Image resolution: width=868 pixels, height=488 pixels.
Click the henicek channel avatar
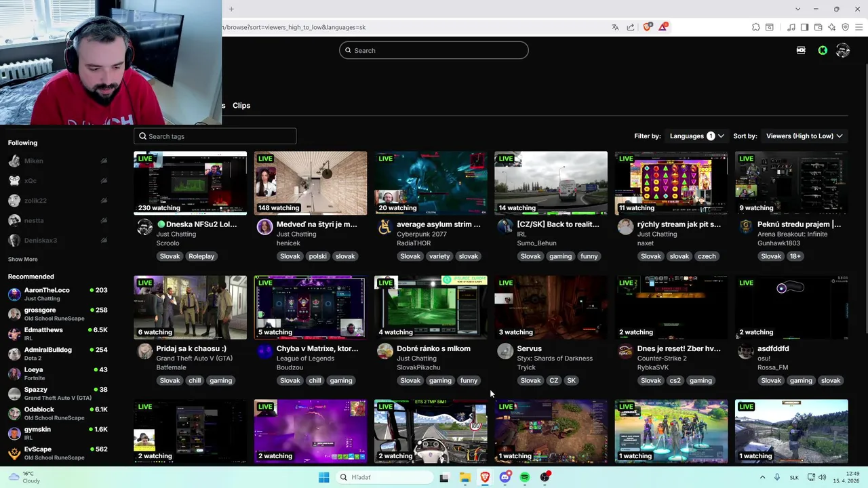[x=264, y=227]
